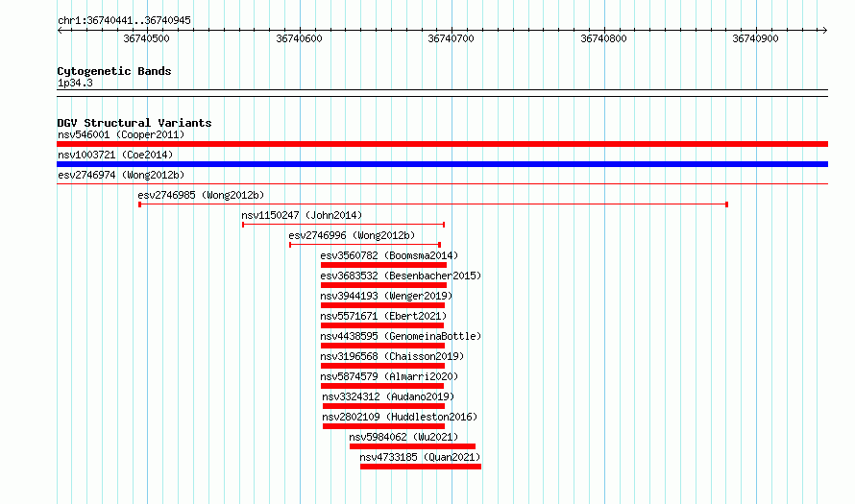
Task: Select the nsv4438595 red feature bar
Action: (382, 346)
